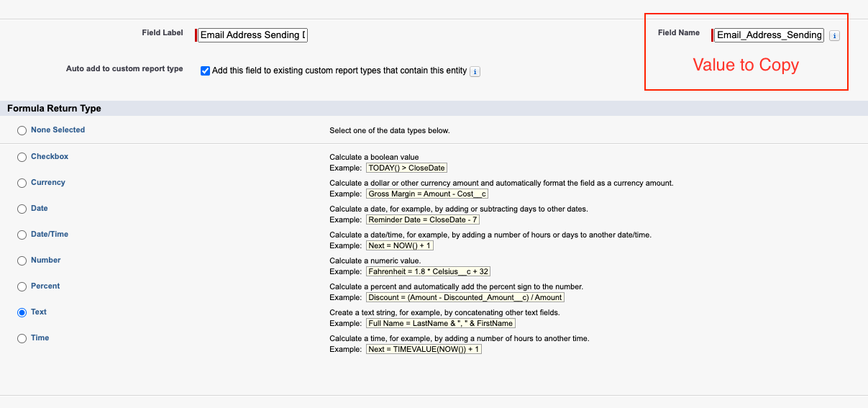This screenshot has height=408, width=868.
Task: Focus the Field Name input box
Action: pos(769,35)
